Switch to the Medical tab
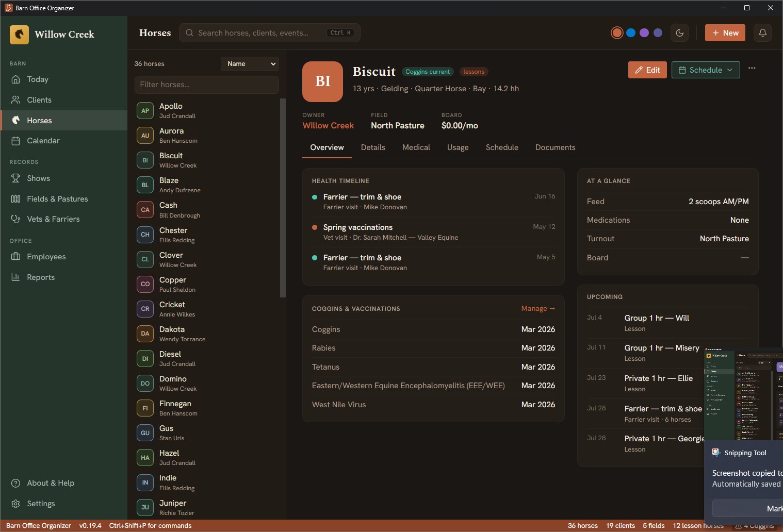 [x=416, y=147]
